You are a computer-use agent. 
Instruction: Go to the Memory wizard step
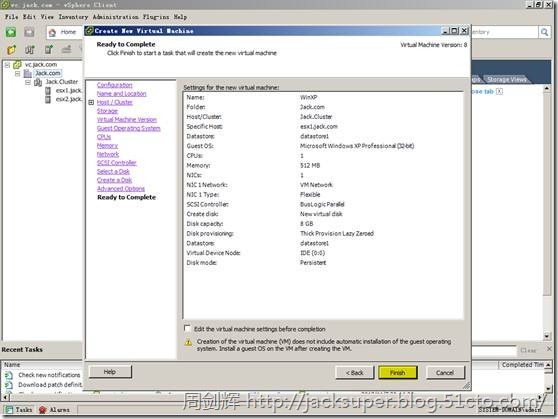(x=107, y=146)
